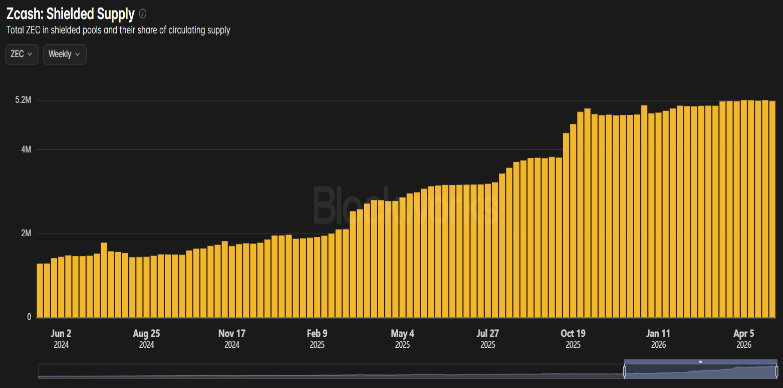Click the 2M y-axis label
Viewport: 783px width, 388px height.
[x=26, y=233]
